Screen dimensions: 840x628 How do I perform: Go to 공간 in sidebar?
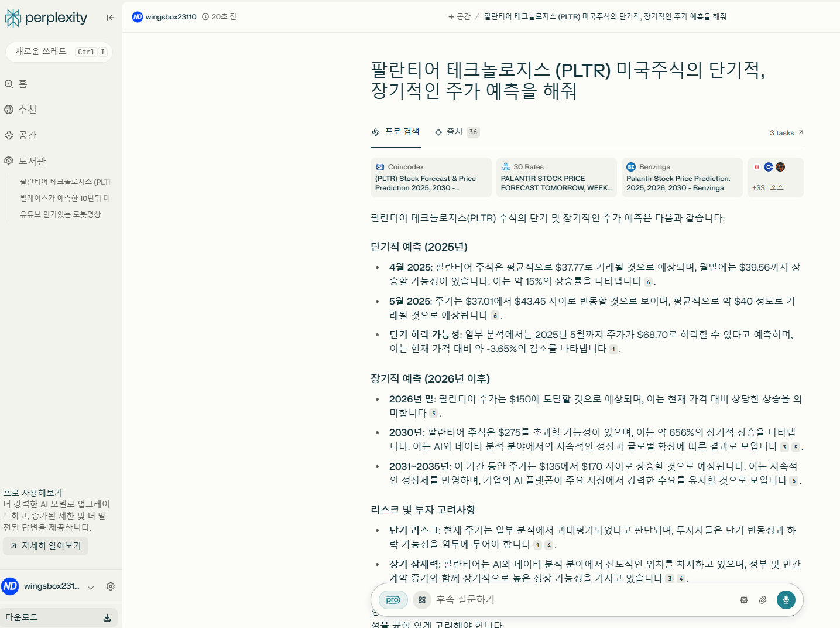[x=28, y=135]
